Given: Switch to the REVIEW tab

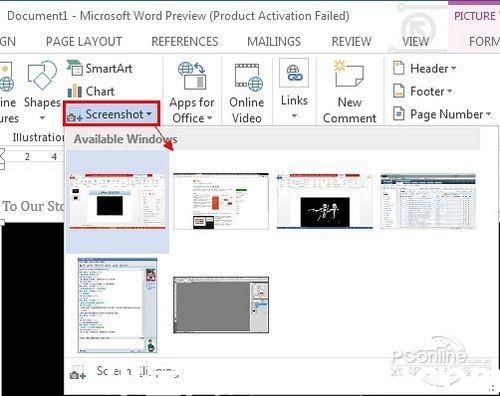Looking at the screenshot, I should [351, 42].
